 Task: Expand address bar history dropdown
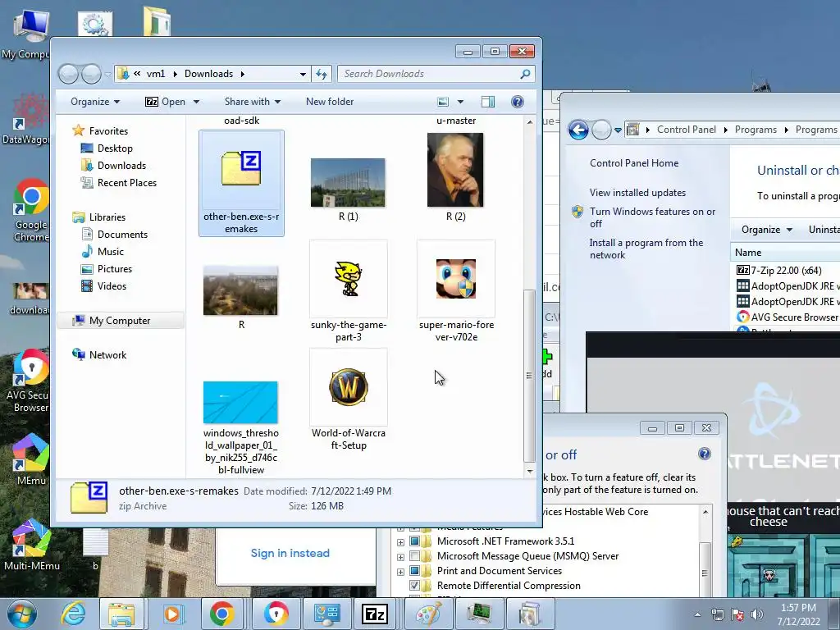(303, 74)
